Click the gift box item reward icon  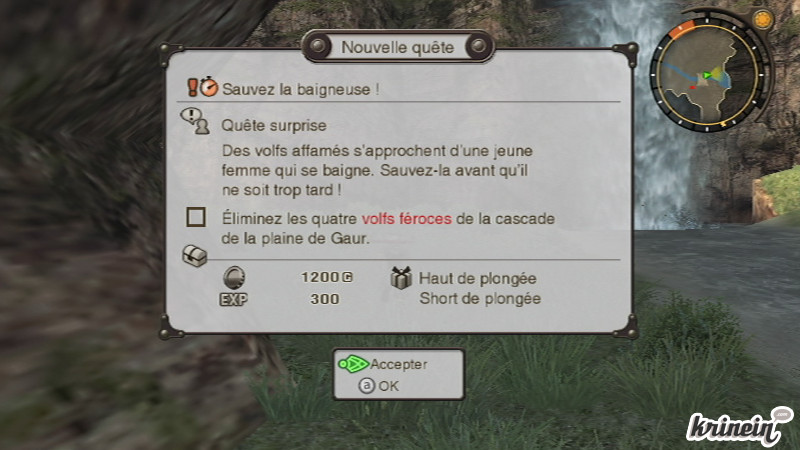[401, 278]
